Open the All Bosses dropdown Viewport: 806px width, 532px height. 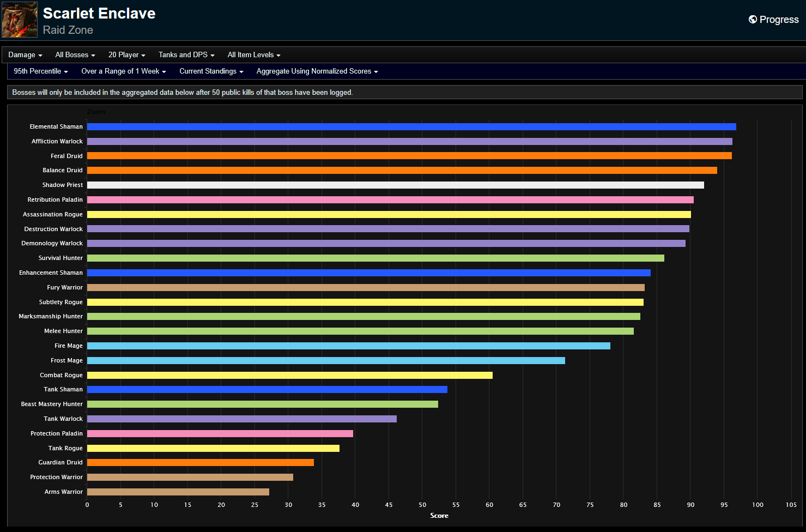(75, 55)
